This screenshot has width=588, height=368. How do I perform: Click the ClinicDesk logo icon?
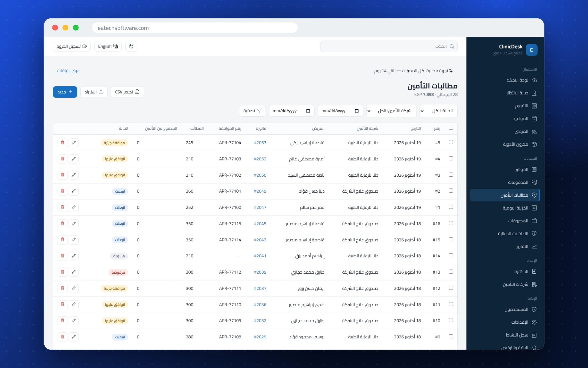pyautogui.click(x=532, y=50)
